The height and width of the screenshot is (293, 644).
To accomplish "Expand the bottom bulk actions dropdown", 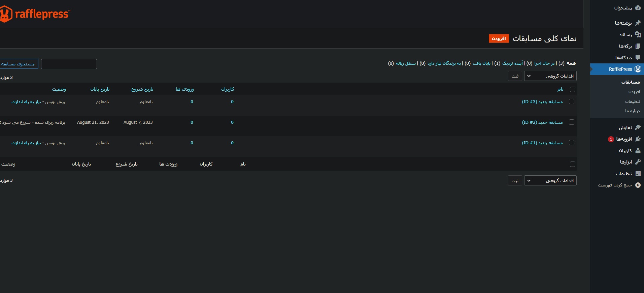I will [550, 181].
